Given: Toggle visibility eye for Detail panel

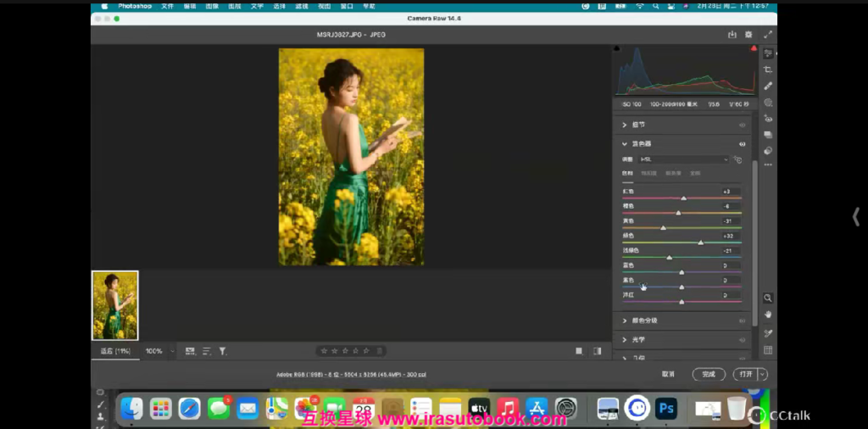Looking at the screenshot, I should pyautogui.click(x=743, y=125).
